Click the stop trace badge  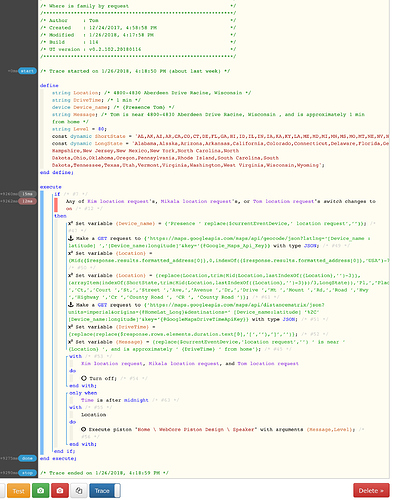point(27,473)
